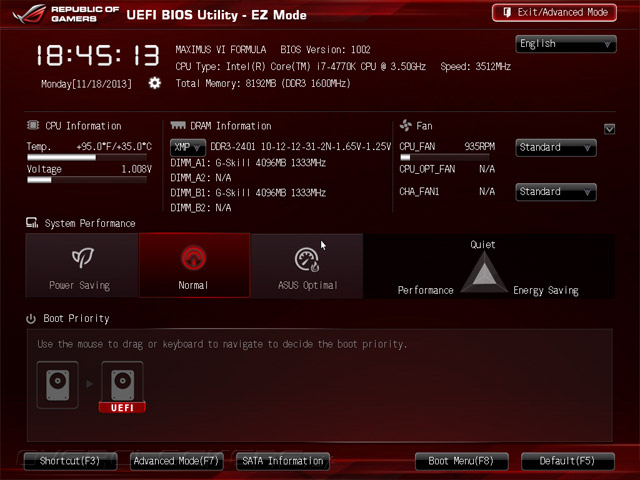Click the DDR3-2401 XMP timing text
Viewport: 640px width, 480px height.
300,147
